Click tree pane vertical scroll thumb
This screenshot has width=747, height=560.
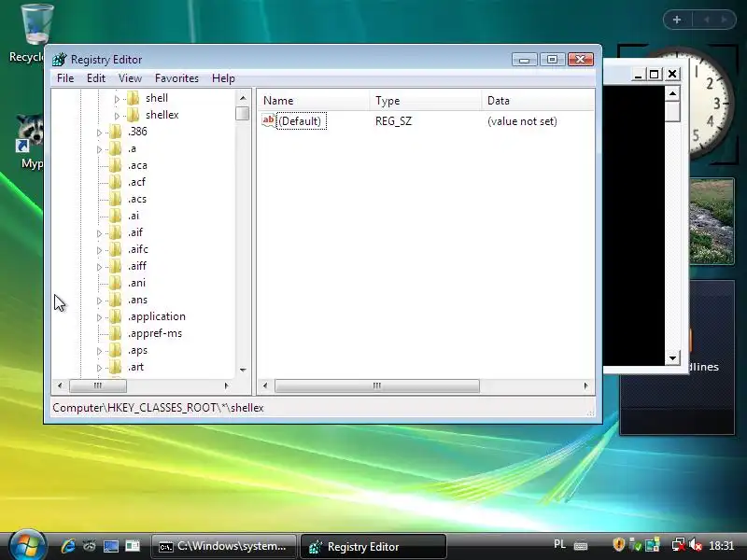pos(243,113)
